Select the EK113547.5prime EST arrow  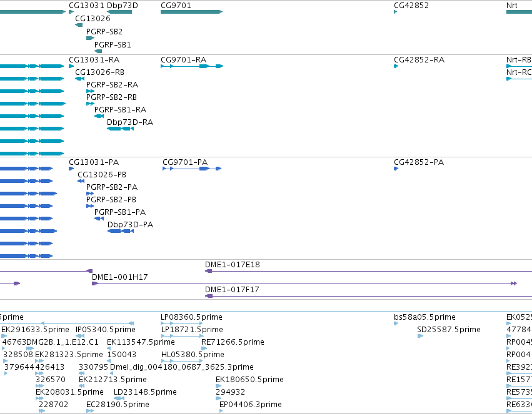pos(109,348)
